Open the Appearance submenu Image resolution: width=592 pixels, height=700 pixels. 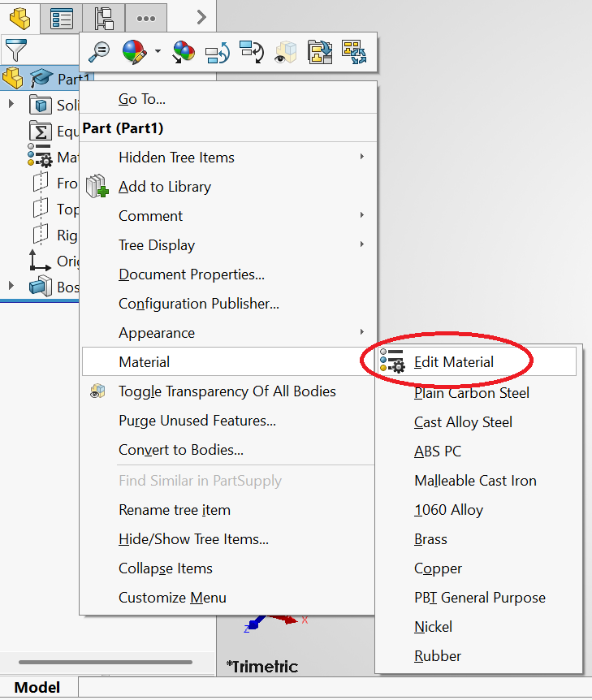(x=228, y=333)
